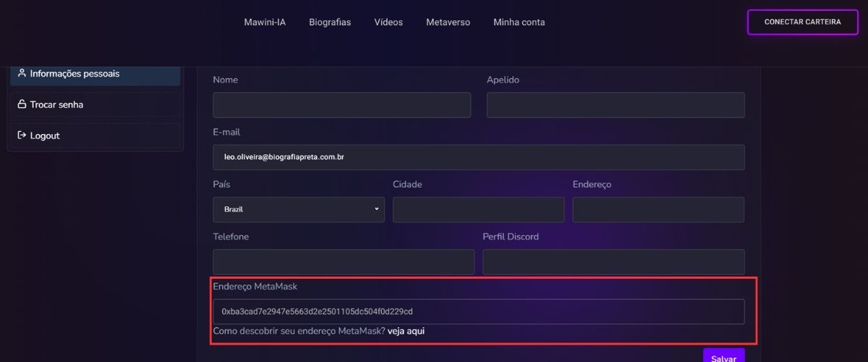Viewport: 868px width, 362px height.
Task: Focus the Nome input field
Action: point(341,105)
